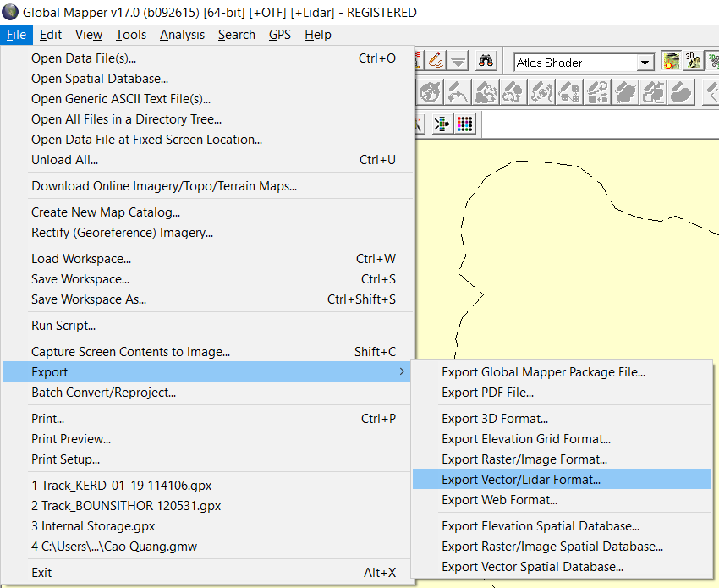Choose Open Data File at Fixed Screen Location...

pos(208,140)
